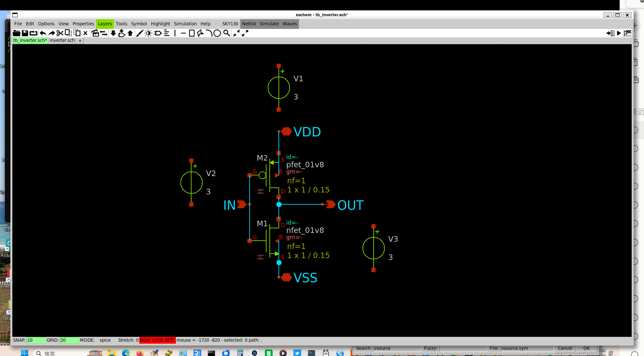This screenshot has width=644, height=356.
Task: Click the OUT pin label
Action: pos(351,205)
